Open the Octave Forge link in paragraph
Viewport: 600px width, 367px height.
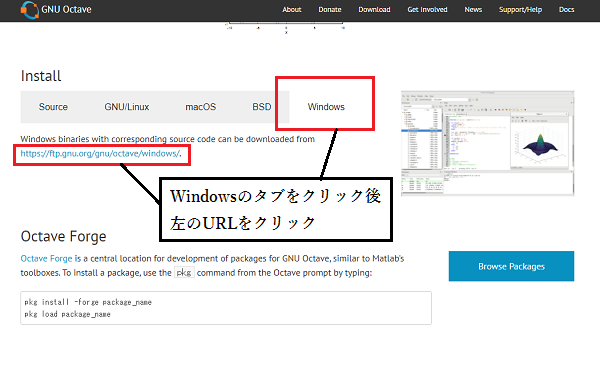tap(46, 259)
